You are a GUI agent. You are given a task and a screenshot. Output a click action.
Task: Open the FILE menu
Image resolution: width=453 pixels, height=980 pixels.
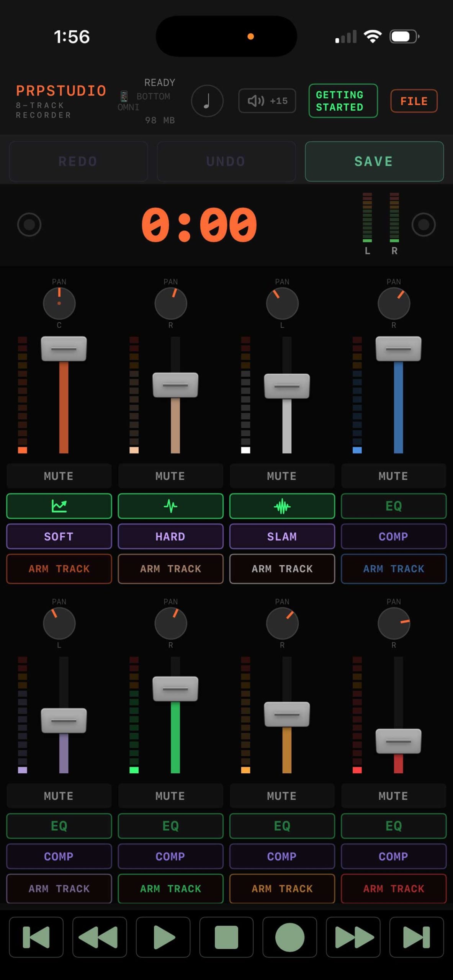[x=414, y=101]
